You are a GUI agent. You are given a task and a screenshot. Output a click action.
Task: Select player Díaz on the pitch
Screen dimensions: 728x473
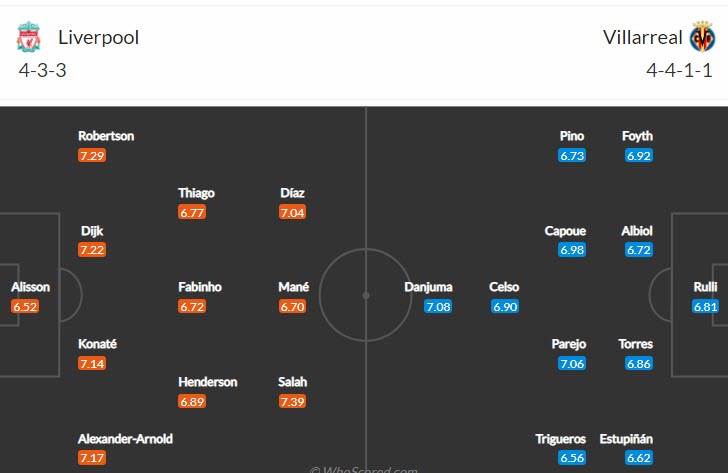point(293,193)
